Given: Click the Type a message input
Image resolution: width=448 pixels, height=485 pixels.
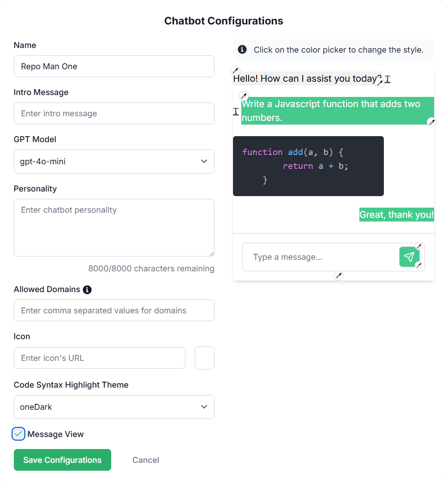Looking at the screenshot, I should [x=320, y=257].
